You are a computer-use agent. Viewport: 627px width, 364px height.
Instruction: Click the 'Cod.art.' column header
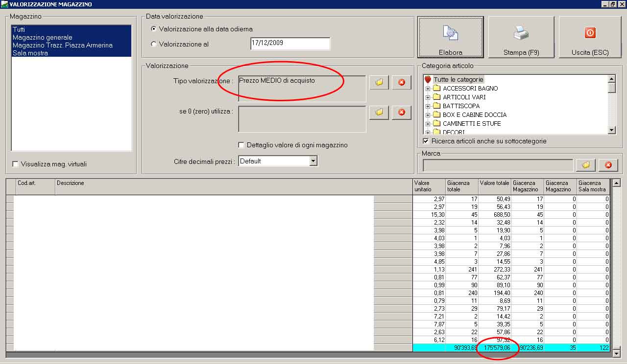pos(35,187)
